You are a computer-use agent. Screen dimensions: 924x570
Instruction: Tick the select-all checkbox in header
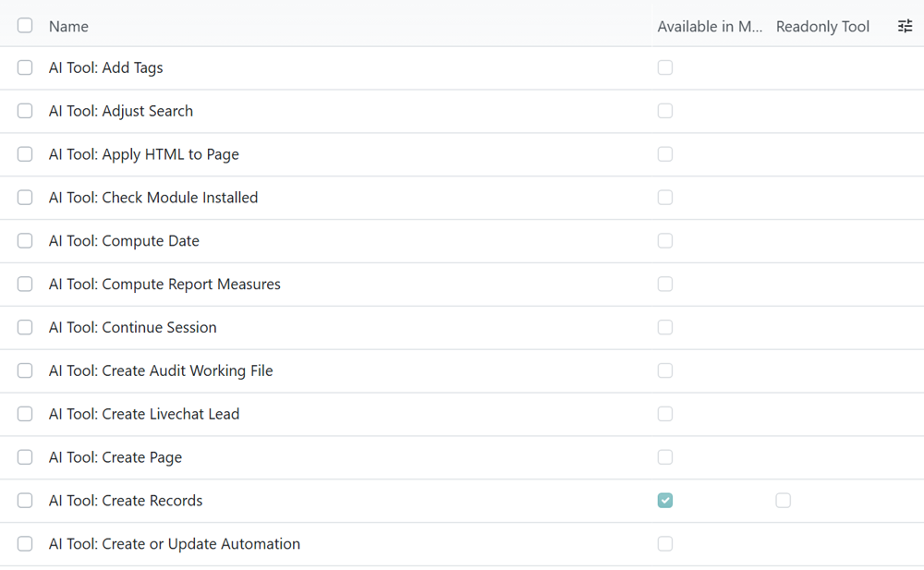25,25
